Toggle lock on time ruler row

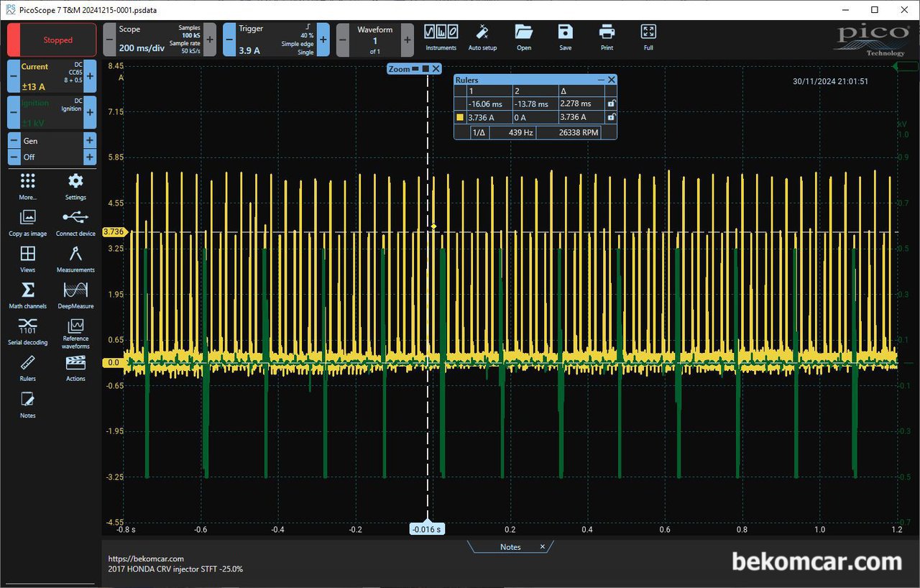[x=611, y=104]
